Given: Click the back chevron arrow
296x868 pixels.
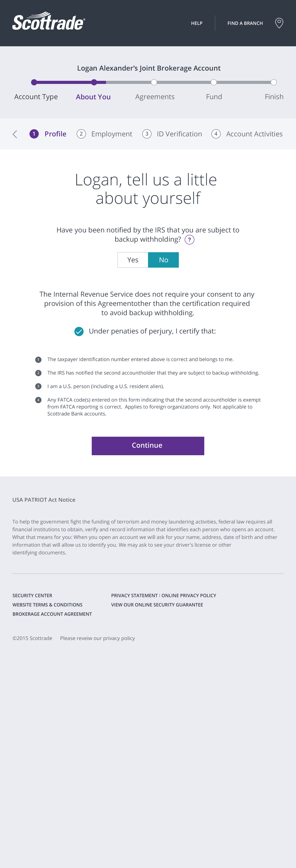Looking at the screenshot, I should coord(15,134).
